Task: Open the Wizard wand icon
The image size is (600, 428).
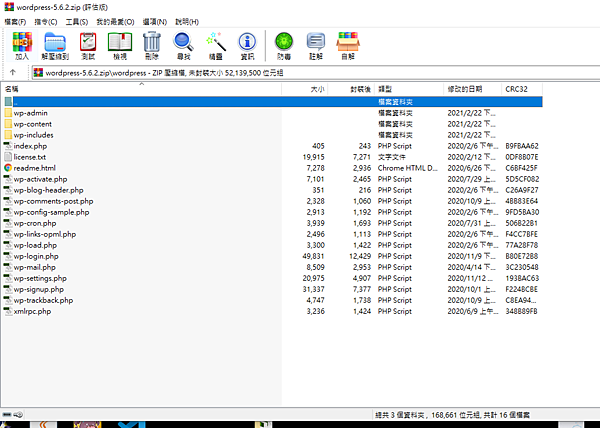Action: pyautogui.click(x=215, y=42)
